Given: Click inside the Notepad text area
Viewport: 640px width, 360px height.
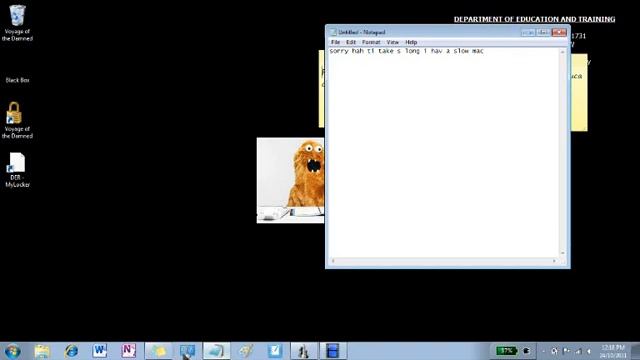Looking at the screenshot, I should (x=444, y=153).
